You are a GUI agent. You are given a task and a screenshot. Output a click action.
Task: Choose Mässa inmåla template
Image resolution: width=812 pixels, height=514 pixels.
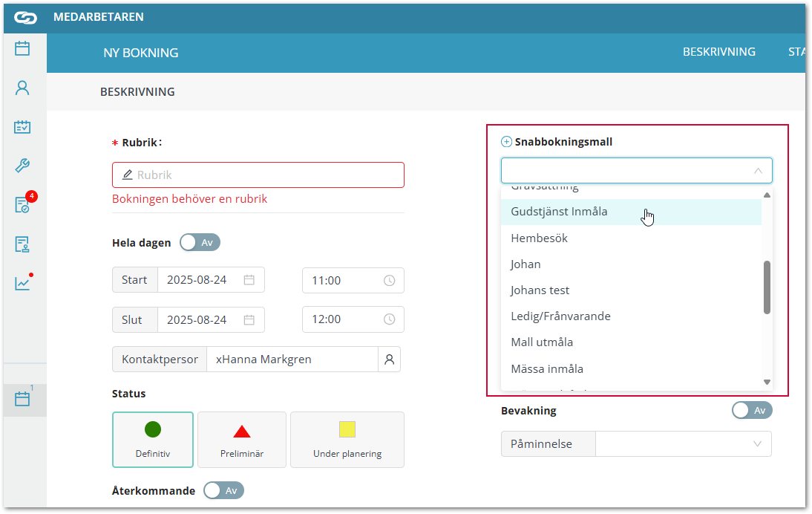(632, 369)
